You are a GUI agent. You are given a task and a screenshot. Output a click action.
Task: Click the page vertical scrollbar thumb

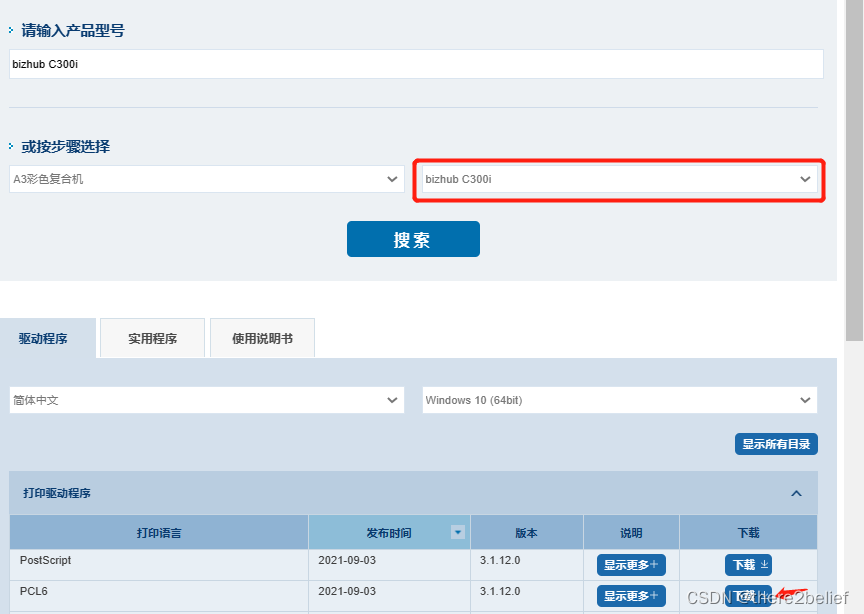coord(854,171)
